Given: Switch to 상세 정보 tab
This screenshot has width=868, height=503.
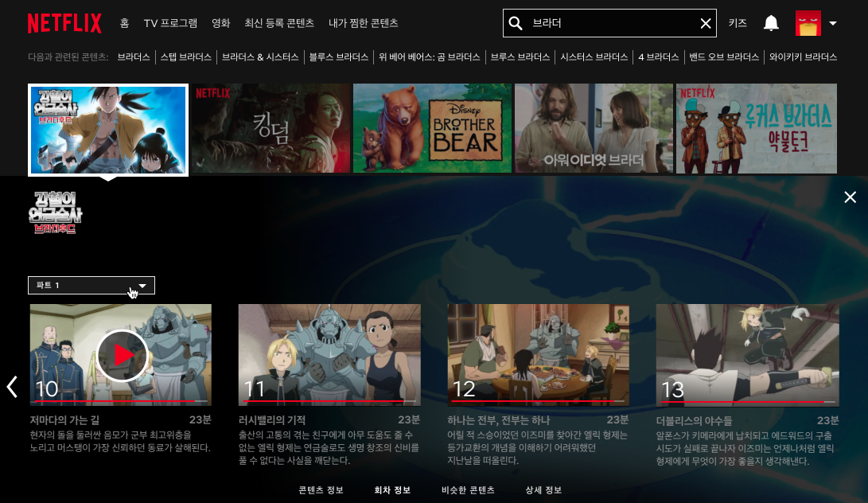Looking at the screenshot, I should click(543, 490).
